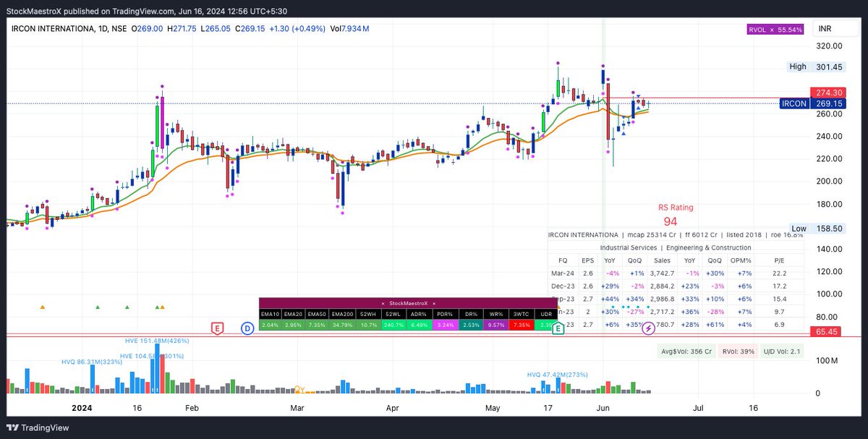Click the blue D dividend marker
Viewport: 868px width, 439px height.
pos(248,328)
